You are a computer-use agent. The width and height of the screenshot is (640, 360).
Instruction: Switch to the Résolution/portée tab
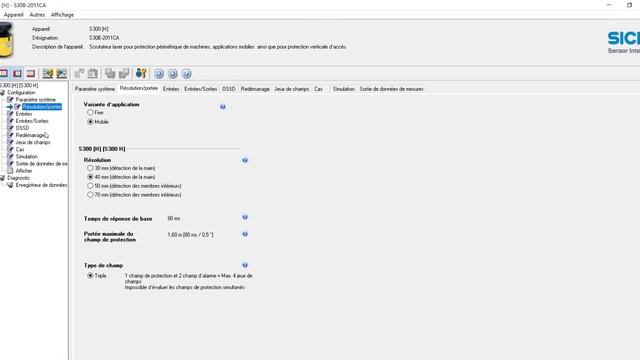[139, 88]
